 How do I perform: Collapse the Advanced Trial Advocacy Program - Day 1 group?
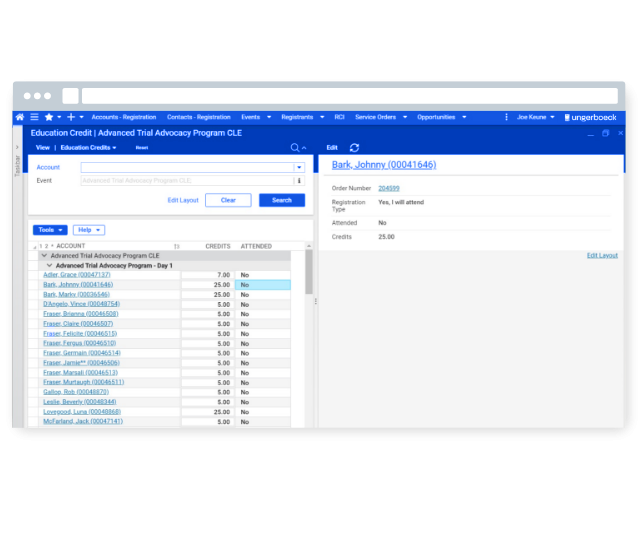pyautogui.click(x=50, y=265)
